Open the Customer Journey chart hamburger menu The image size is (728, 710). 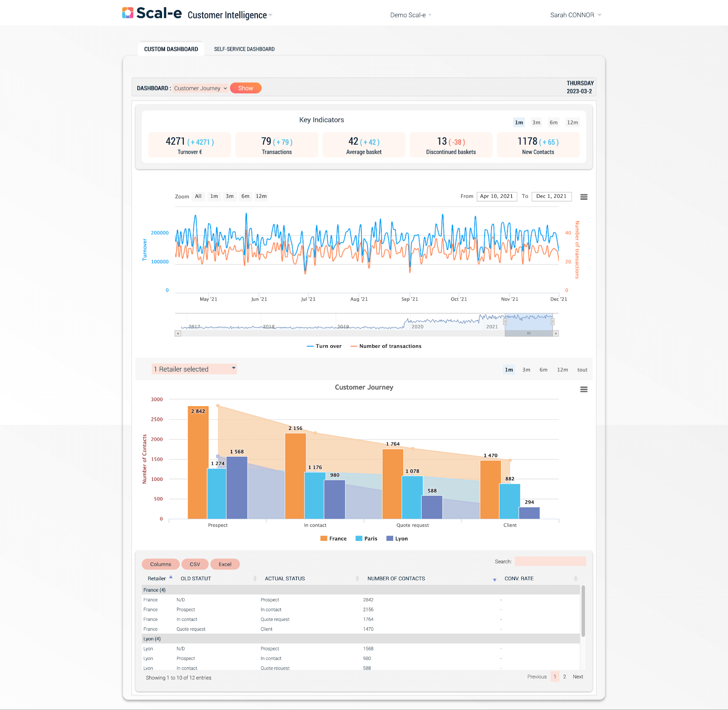(584, 389)
